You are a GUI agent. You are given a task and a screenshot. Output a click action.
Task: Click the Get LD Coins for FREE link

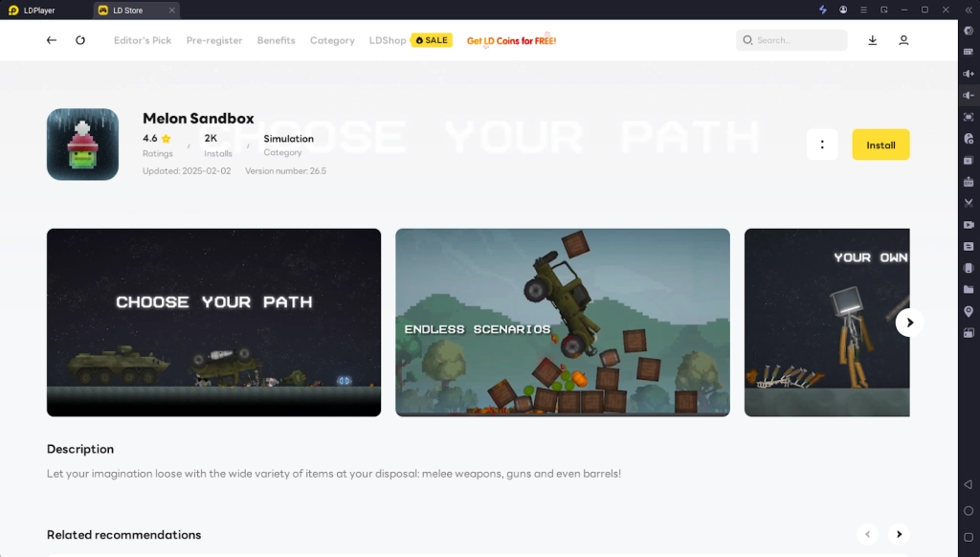point(511,41)
